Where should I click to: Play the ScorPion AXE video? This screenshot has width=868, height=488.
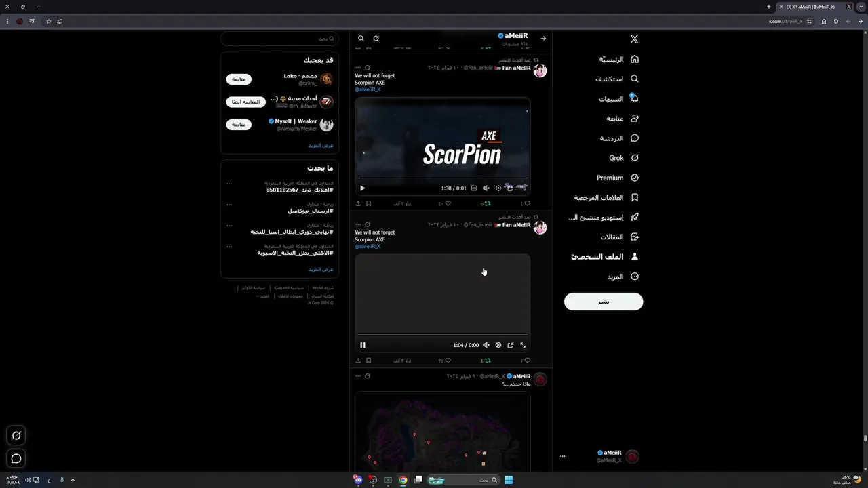coord(362,188)
